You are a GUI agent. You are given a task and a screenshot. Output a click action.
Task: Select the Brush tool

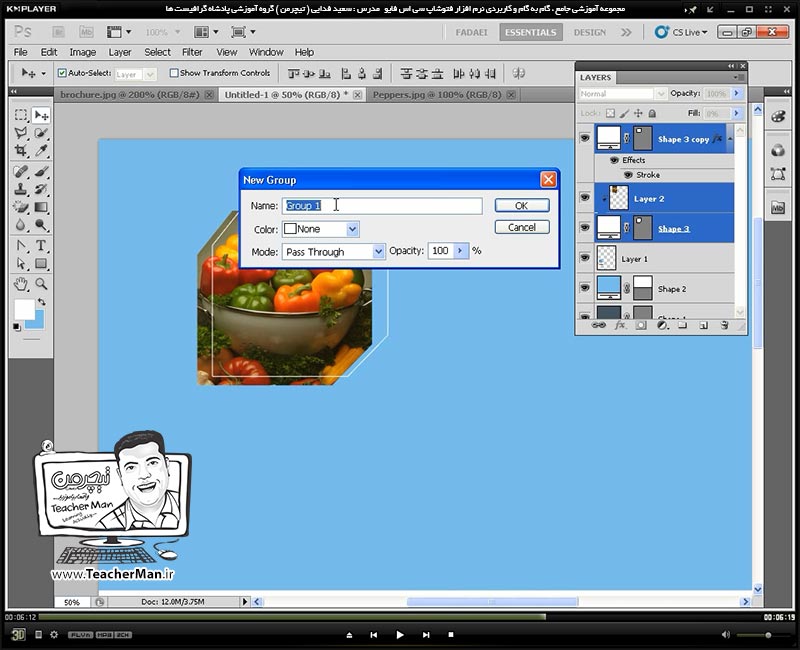(41, 171)
